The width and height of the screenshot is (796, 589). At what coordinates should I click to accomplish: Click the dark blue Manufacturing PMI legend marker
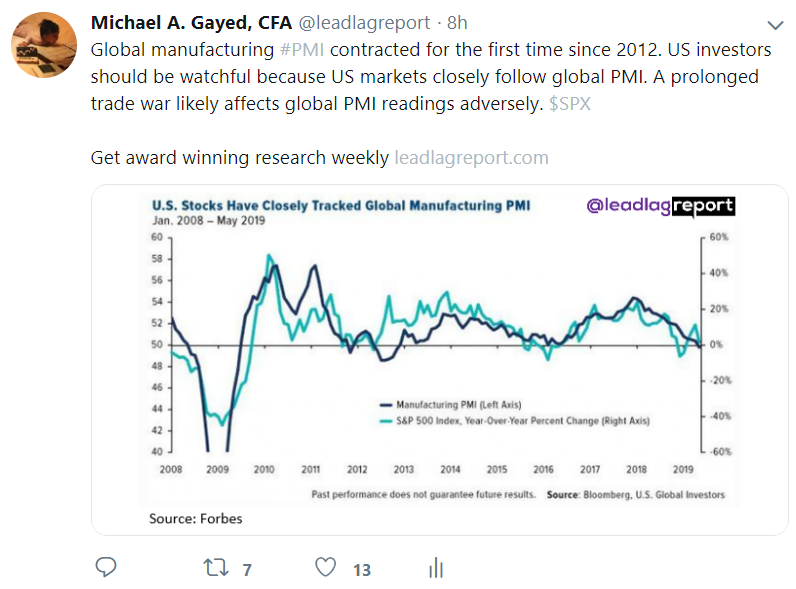point(385,404)
